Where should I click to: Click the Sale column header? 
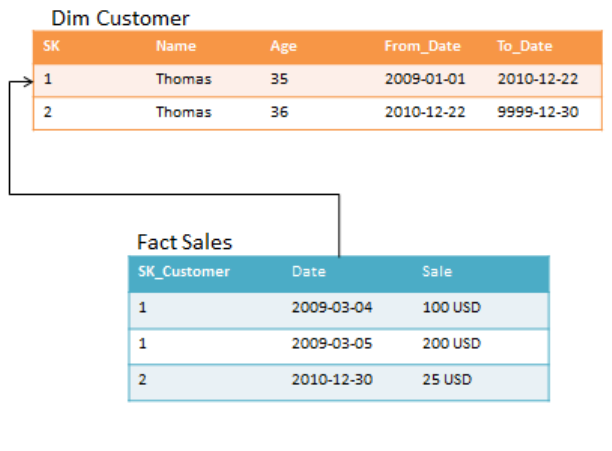[437, 271]
